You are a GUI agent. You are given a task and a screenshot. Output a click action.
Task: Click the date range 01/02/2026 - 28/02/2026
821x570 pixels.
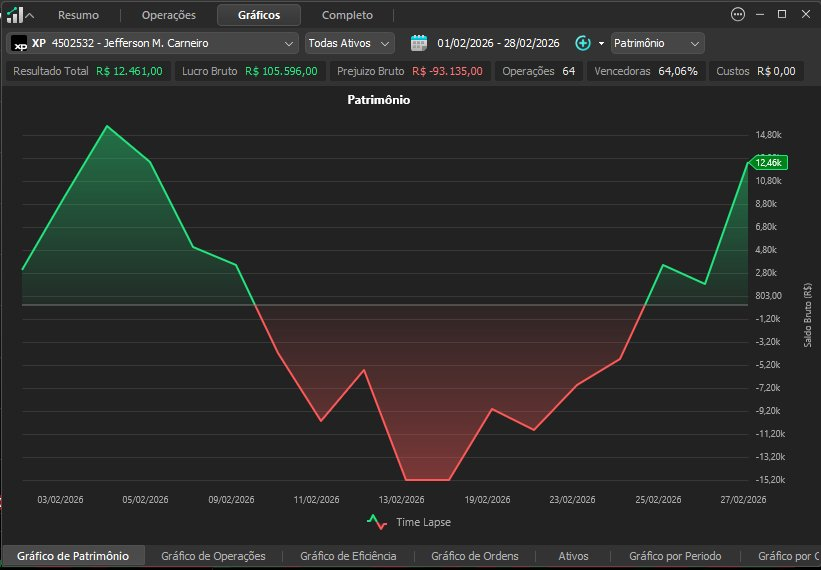[498, 43]
